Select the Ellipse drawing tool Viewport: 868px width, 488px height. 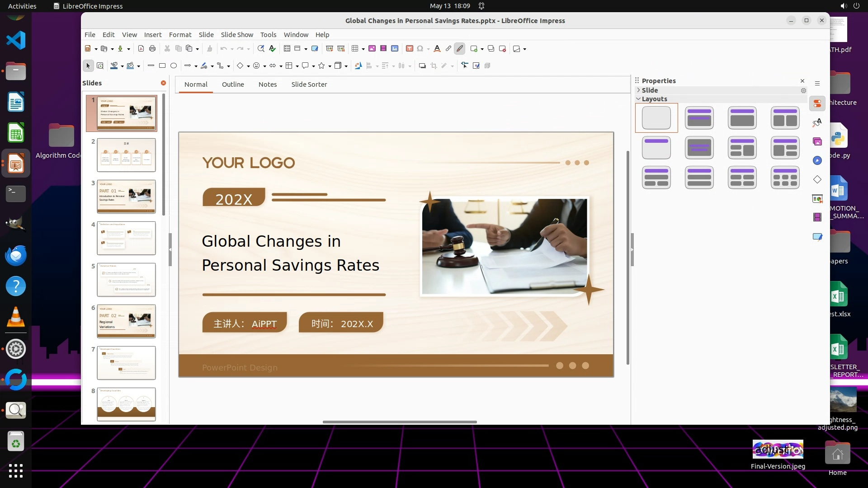point(174,66)
